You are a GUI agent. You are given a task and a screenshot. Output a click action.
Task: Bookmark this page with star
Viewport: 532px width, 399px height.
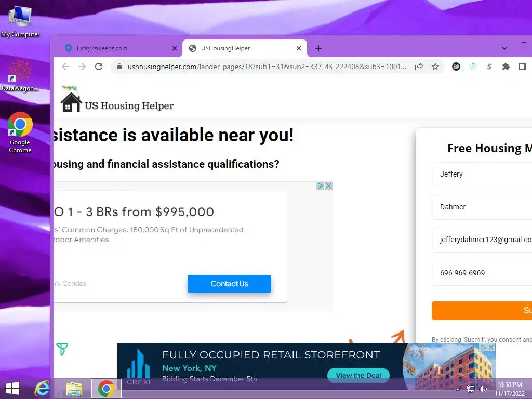tap(435, 66)
